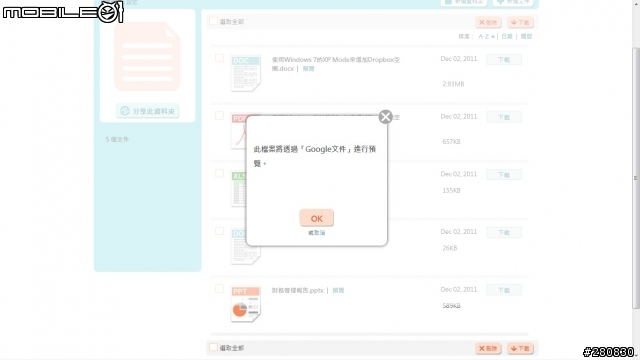Click the large document icon in the left panel
640x360 pixels.
click(x=147, y=56)
